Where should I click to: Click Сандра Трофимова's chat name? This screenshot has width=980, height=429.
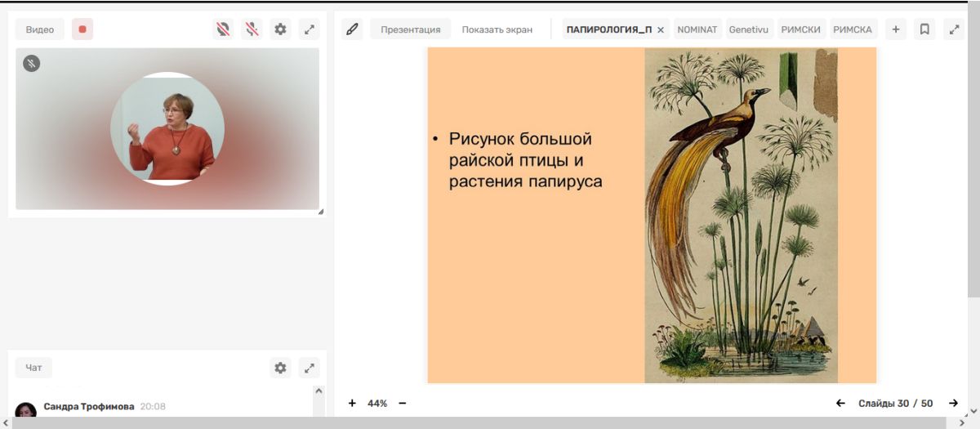pos(89,406)
